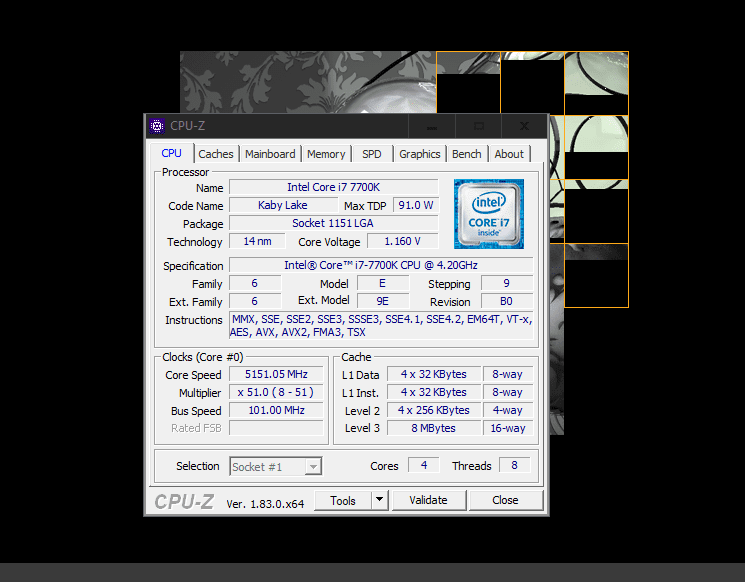Click the Level 3 16-way associativity value
This screenshot has height=582, width=745.
pos(508,428)
